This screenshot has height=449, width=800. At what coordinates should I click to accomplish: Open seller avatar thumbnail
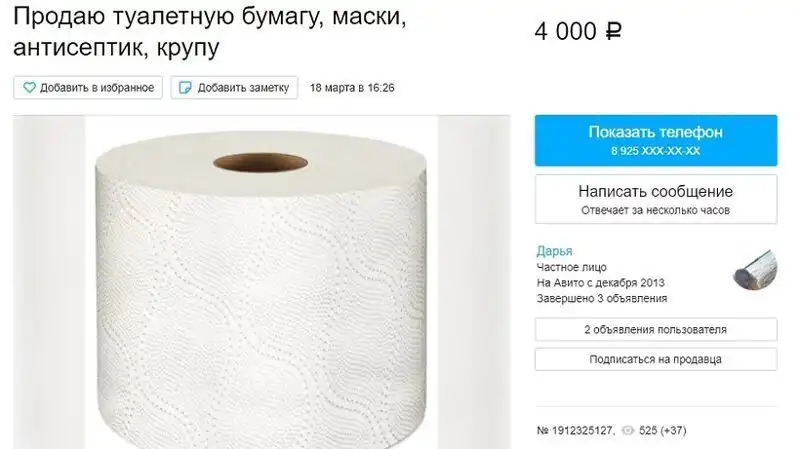(755, 269)
